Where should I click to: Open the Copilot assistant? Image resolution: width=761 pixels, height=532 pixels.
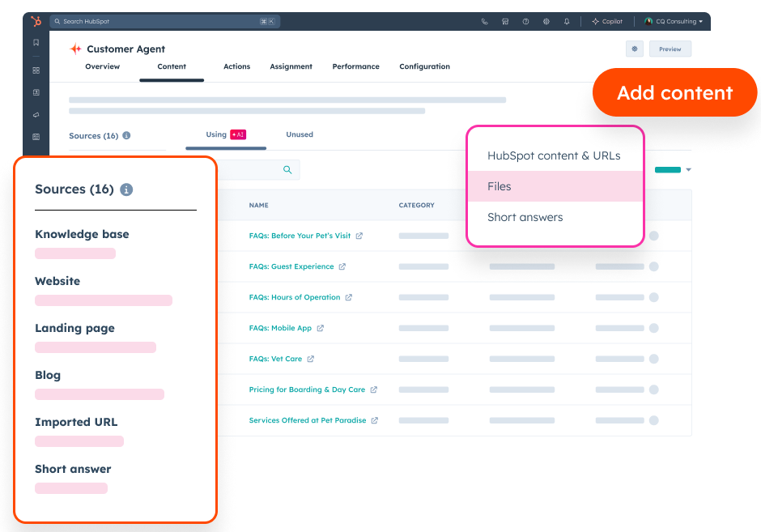pos(607,21)
